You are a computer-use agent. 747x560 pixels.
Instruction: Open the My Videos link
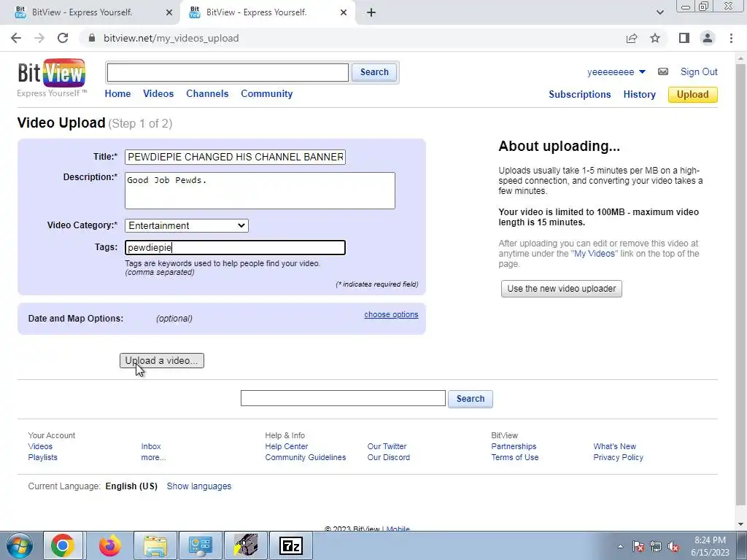pos(594,253)
